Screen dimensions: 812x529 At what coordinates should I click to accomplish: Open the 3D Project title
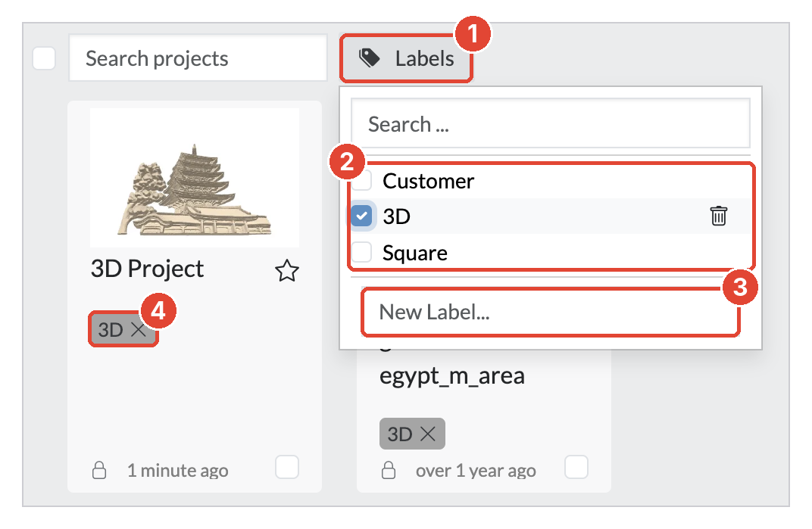147,269
